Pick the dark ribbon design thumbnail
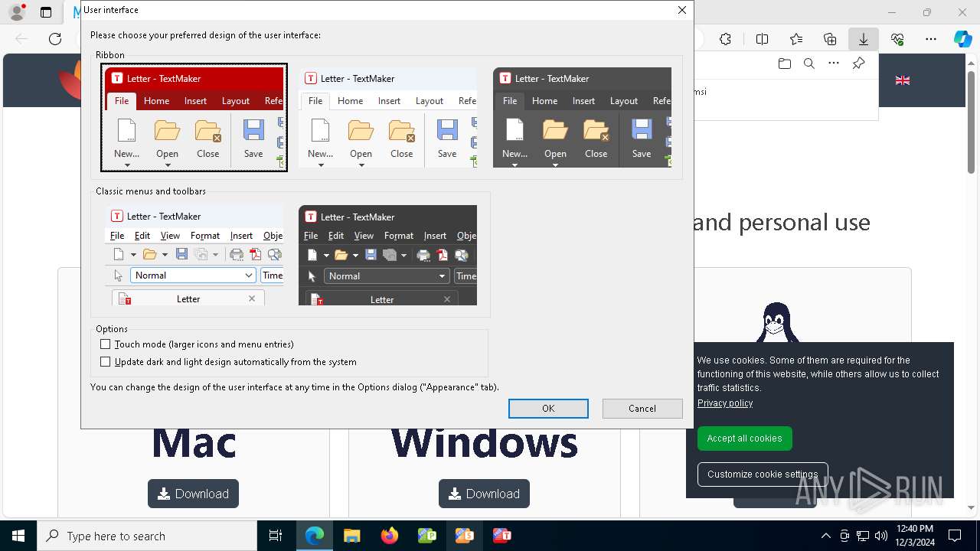Image resolution: width=980 pixels, height=551 pixels. pos(582,117)
